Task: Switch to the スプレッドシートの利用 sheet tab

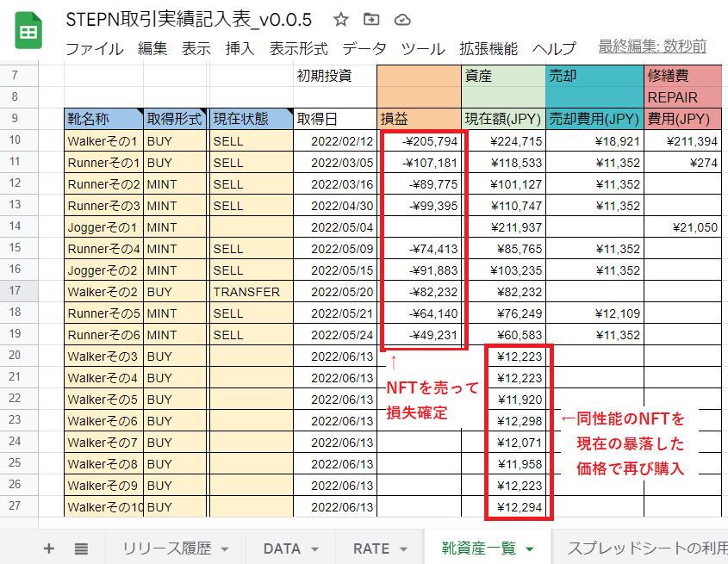Action: [647, 549]
